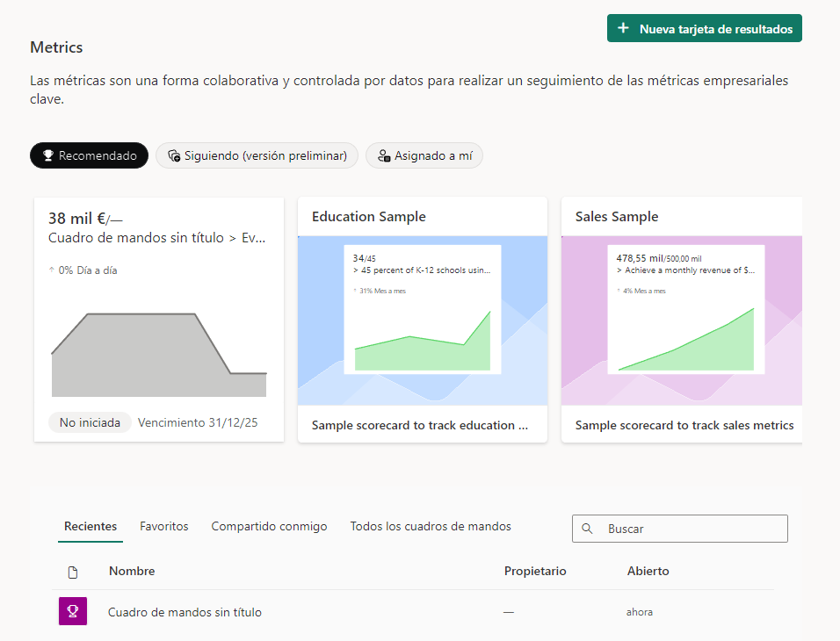
Task: Create a Nueva tarjeta de resultados
Action: click(704, 28)
